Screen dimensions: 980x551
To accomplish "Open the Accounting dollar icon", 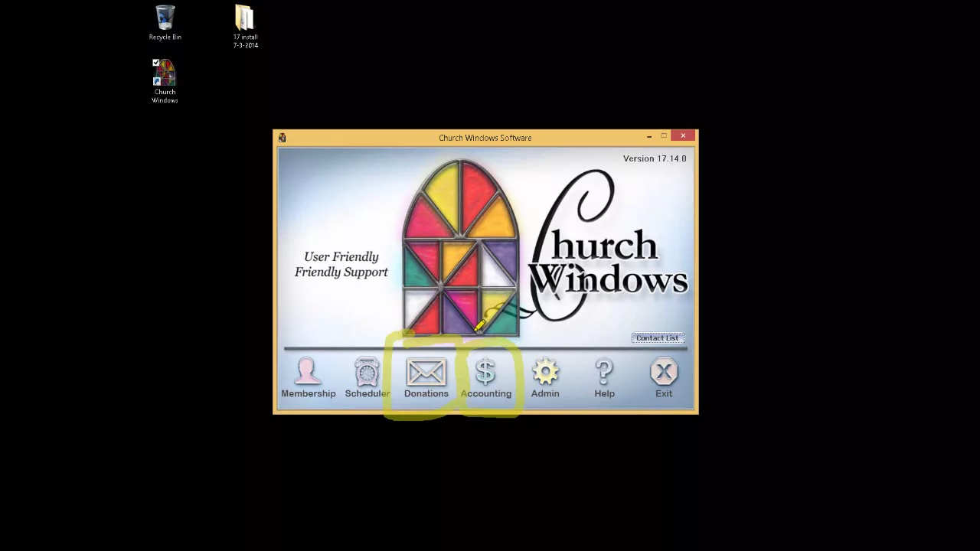I will (x=485, y=372).
